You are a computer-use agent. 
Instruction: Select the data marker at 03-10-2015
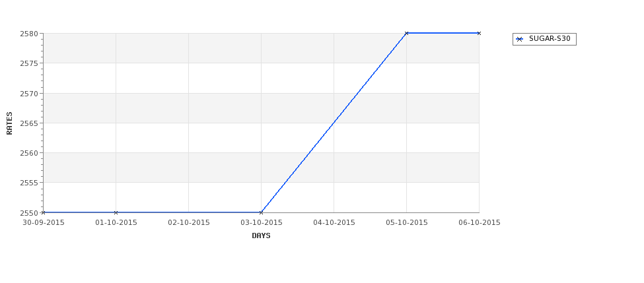coord(261,212)
